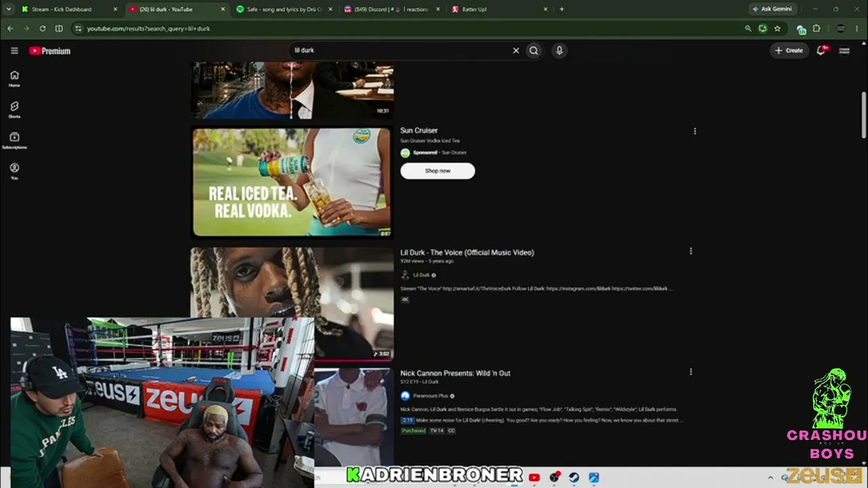The height and width of the screenshot is (488, 868).
Task: Open the Steam icon in the taskbar
Action: click(574, 477)
